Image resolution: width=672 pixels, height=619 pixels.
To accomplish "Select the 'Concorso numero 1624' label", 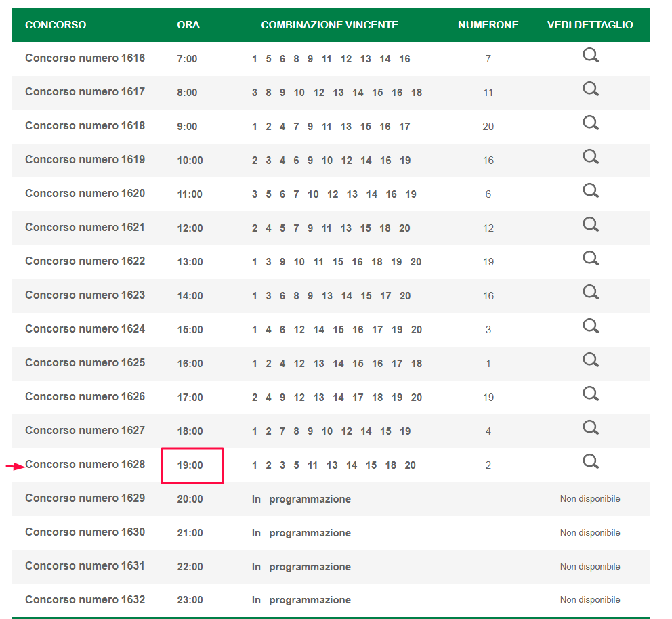I will [85, 328].
